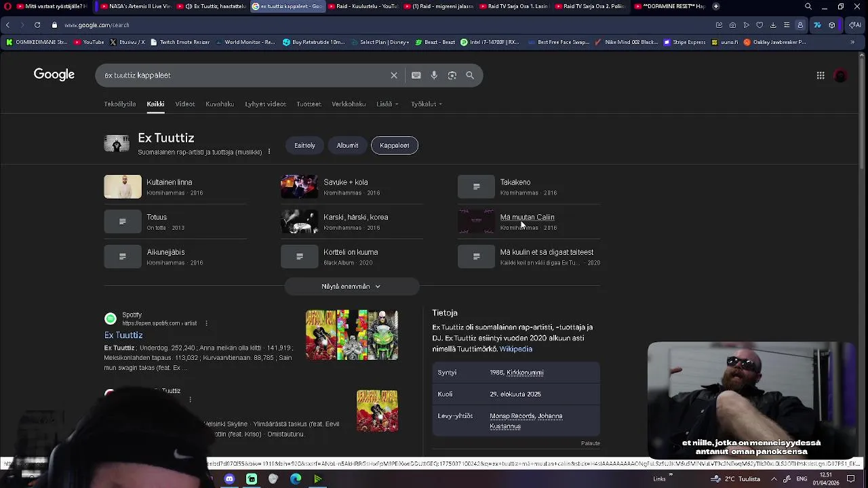The width and height of the screenshot is (868, 488).
Task: Open the Spotify Ex Tuuttiz result
Action: (123, 335)
